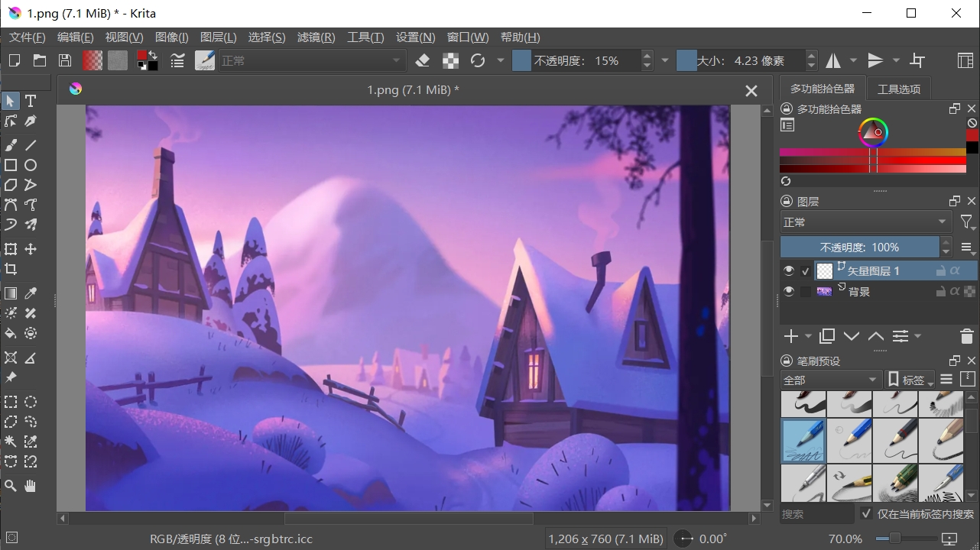Viewport: 980px width, 550px height.
Task: Expand the add layer dropdown arrow
Action: 808,336
